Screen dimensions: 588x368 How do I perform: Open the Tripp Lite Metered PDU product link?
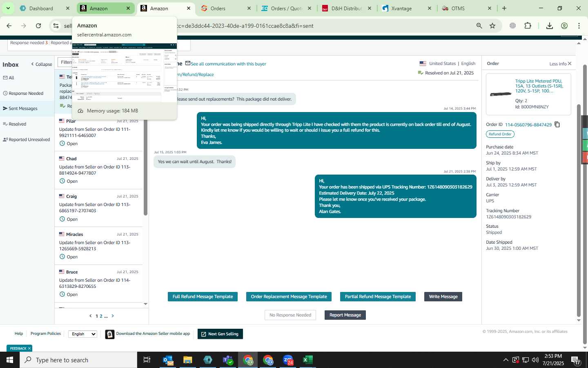tap(539, 86)
